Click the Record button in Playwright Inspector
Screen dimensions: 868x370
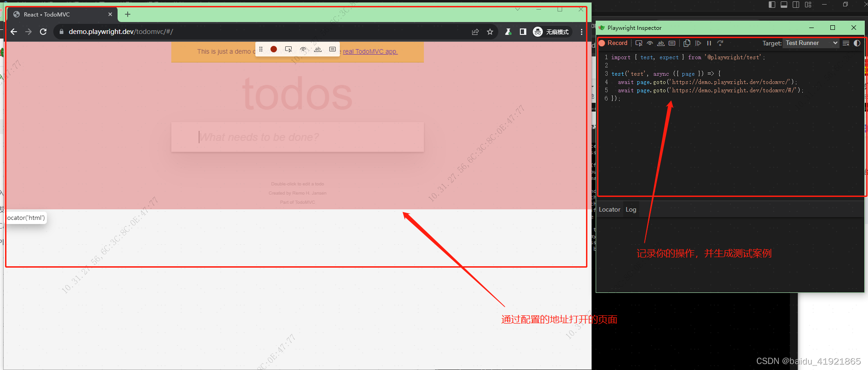(613, 43)
